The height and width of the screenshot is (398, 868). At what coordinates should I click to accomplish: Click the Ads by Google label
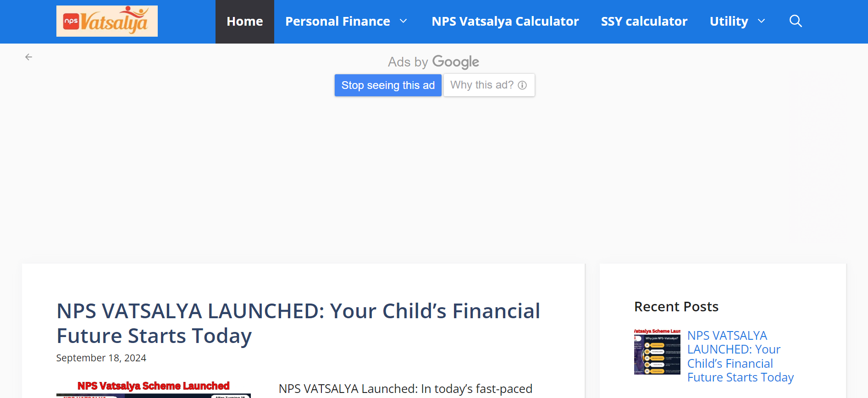pos(433,61)
